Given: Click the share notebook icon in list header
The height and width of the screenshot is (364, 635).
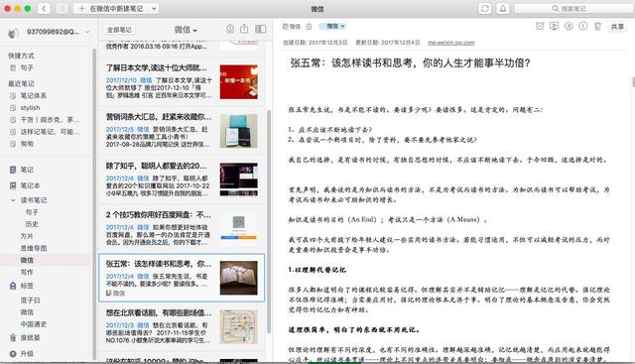Looking at the screenshot, I should tap(244, 29).
